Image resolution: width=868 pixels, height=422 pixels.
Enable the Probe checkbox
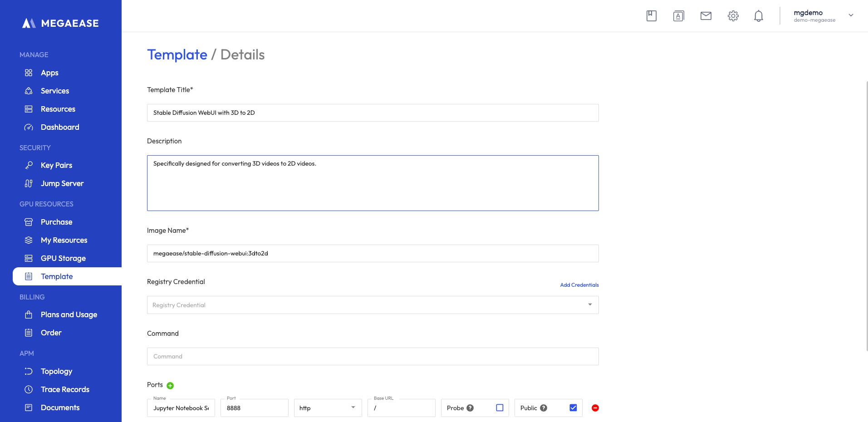(500, 408)
